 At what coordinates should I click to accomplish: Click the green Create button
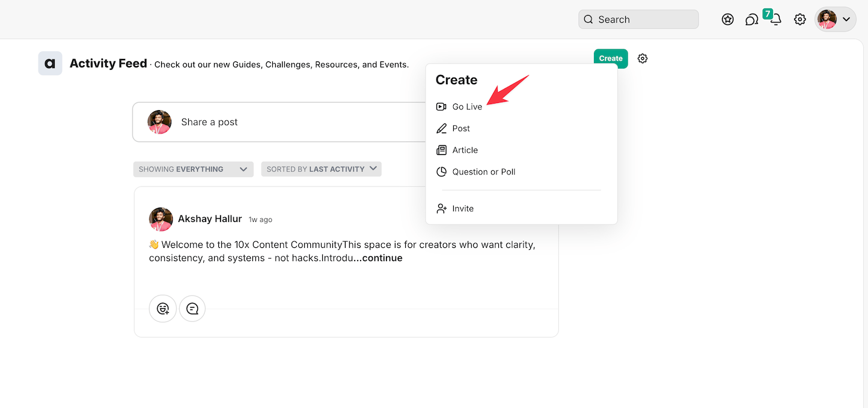610,58
